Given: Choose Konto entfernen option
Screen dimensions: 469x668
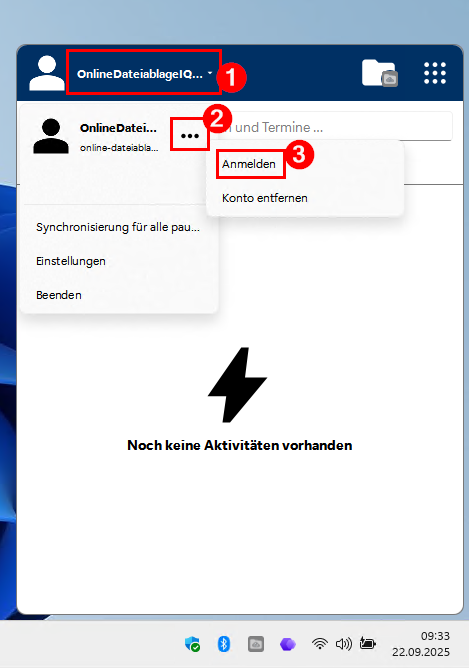Looking at the screenshot, I should [265, 198].
